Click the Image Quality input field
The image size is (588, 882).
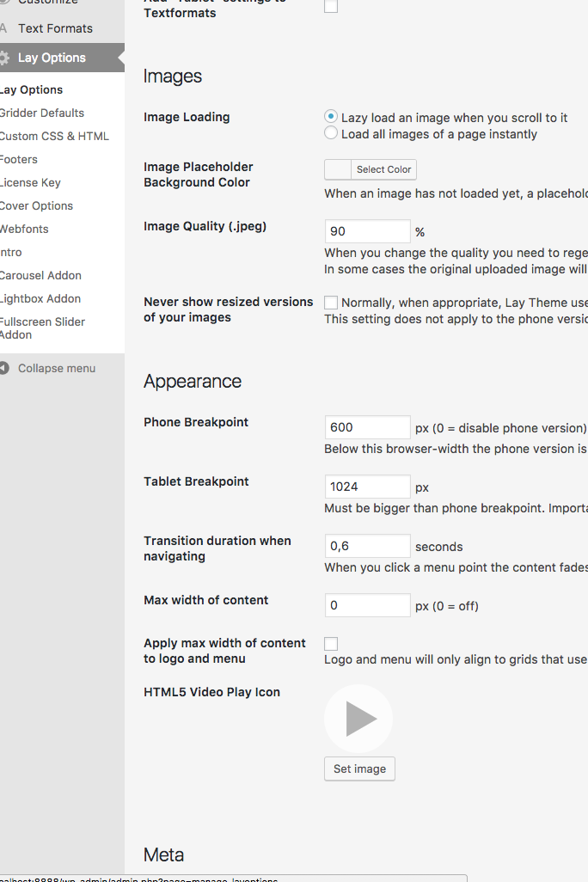coord(367,231)
